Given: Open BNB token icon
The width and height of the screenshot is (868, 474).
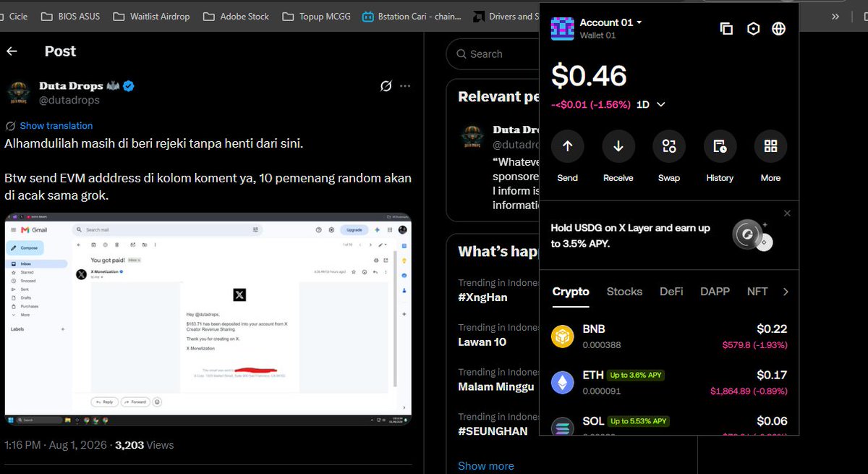Looking at the screenshot, I should (x=563, y=337).
